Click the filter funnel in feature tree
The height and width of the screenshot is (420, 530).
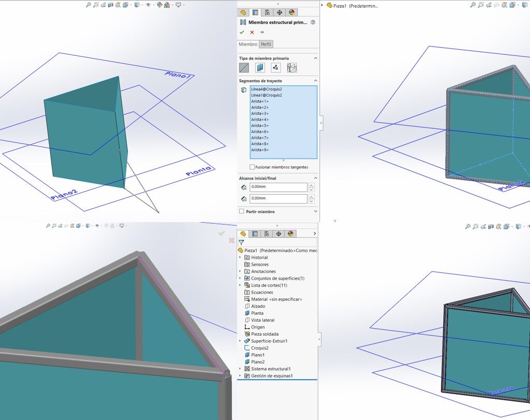click(x=241, y=242)
